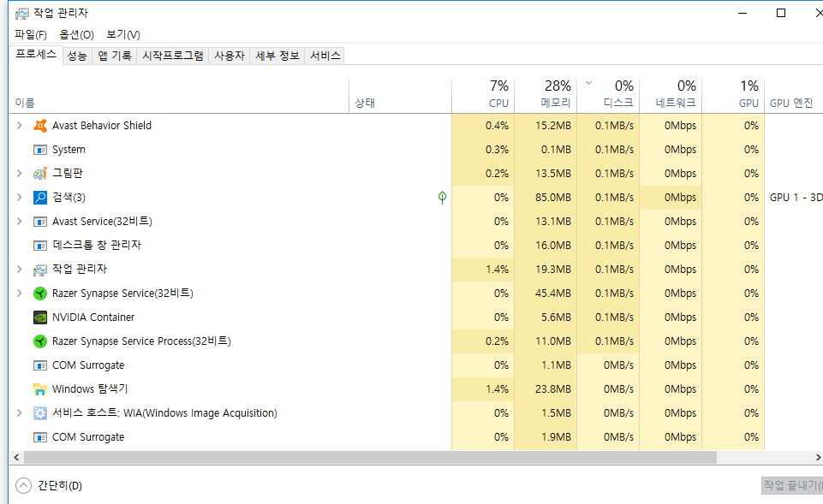Click the GPU 1 - 3D engine cell
Viewport: 823px width, 504px height.
tap(794, 197)
